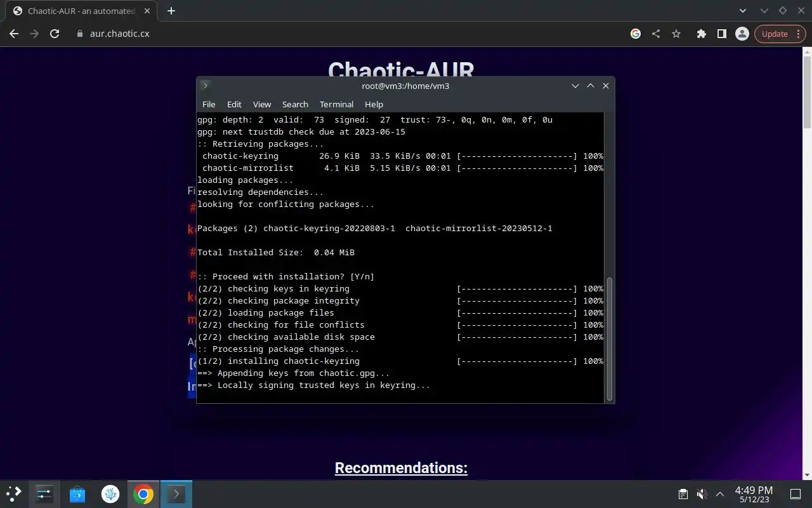Open terminal Edit menu
The height and width of the screenshot is (508, 812).
tap(234, 104)
